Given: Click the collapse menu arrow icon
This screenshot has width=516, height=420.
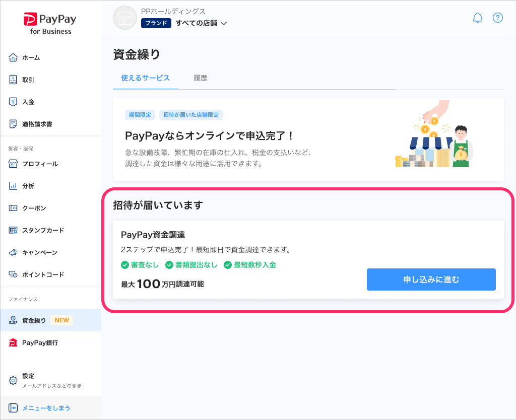Looking at the screenshot, I should click(13, 408).
